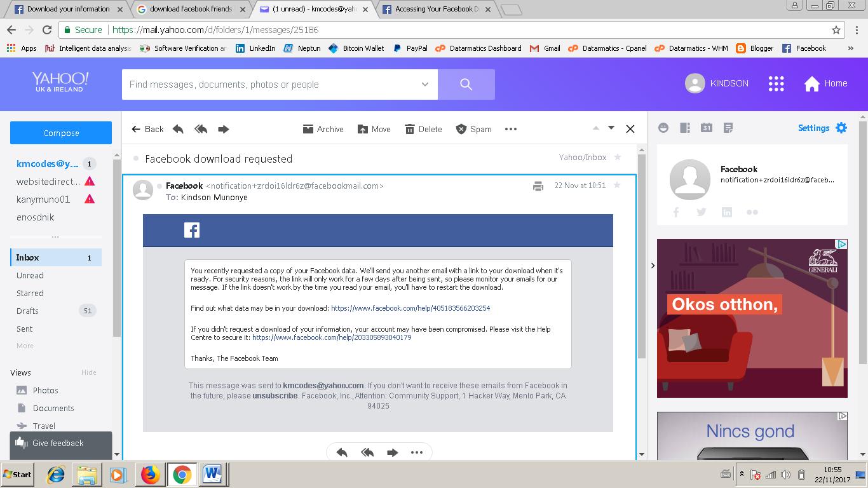Switch to the download facebook friends Google tab
This screenshot has height=488, width=868.
[189, 9]
